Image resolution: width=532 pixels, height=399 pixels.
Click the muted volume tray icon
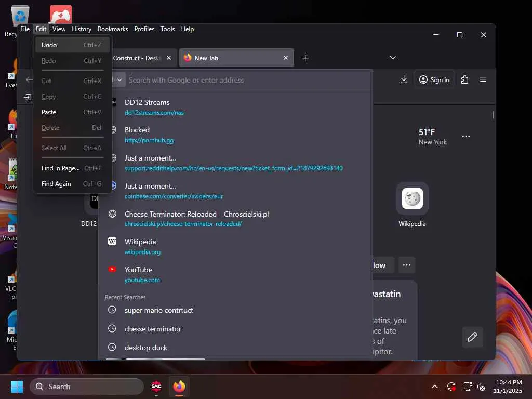(481, 387)
